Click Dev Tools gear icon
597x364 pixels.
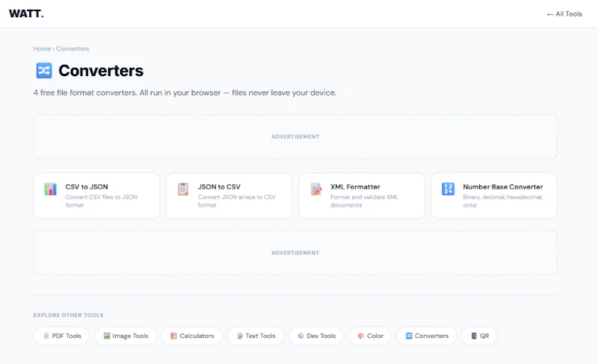click(301, 336)
